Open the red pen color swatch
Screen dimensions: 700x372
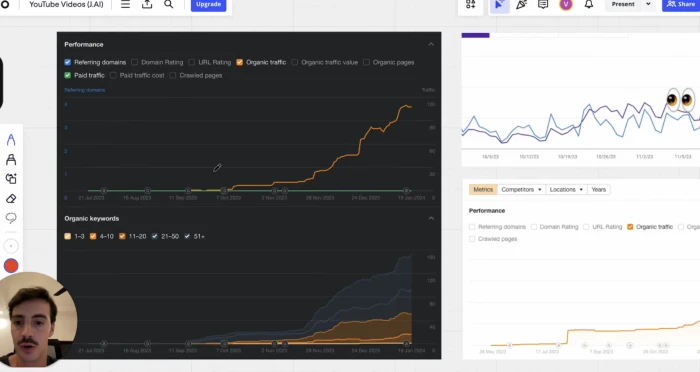[x=11, y=266]
